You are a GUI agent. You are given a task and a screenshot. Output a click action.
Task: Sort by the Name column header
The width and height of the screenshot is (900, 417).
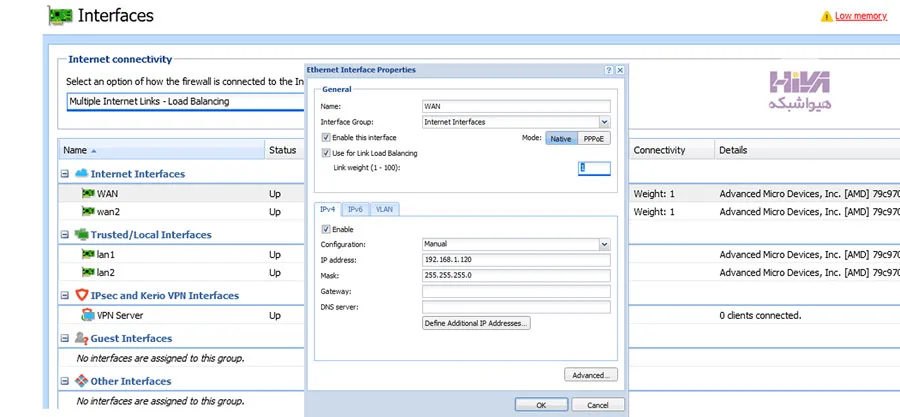click(161, 150)
